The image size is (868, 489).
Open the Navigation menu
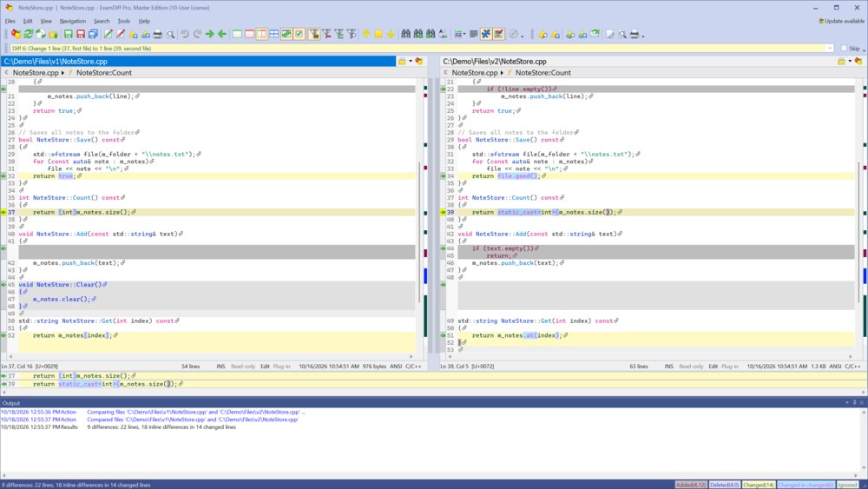point(73,21)
